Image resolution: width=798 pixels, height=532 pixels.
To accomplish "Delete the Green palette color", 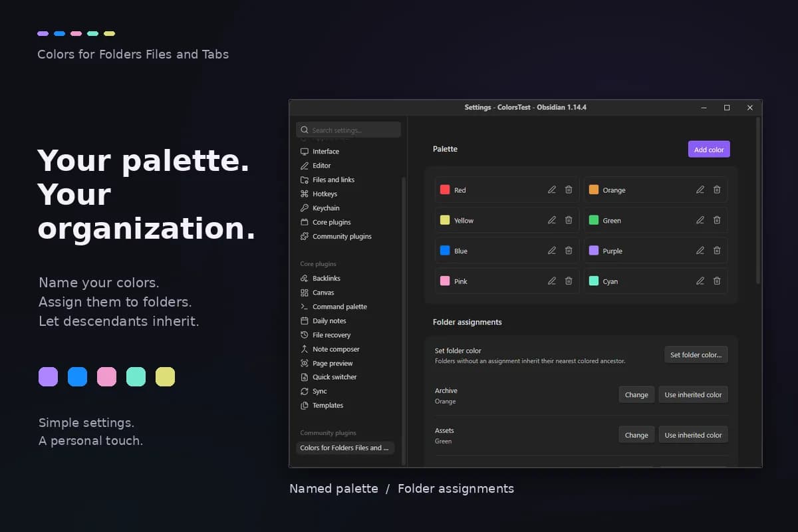I will point(717,220).
